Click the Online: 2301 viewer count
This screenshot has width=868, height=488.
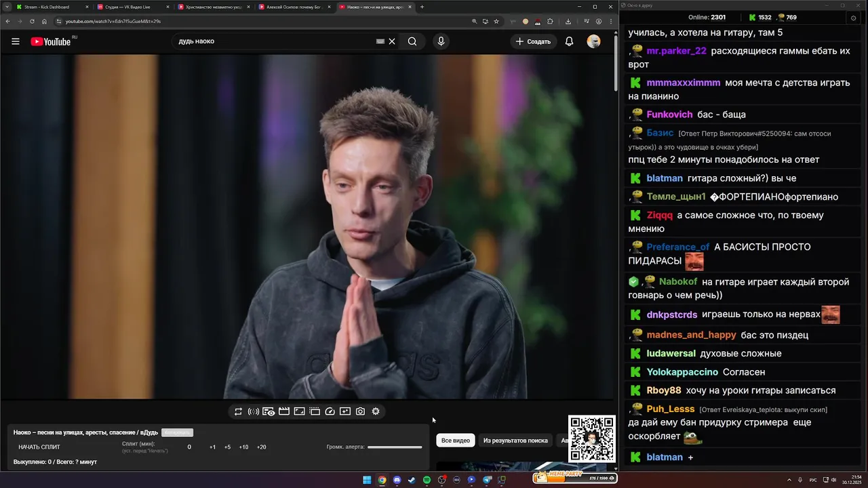click(707, 18)
